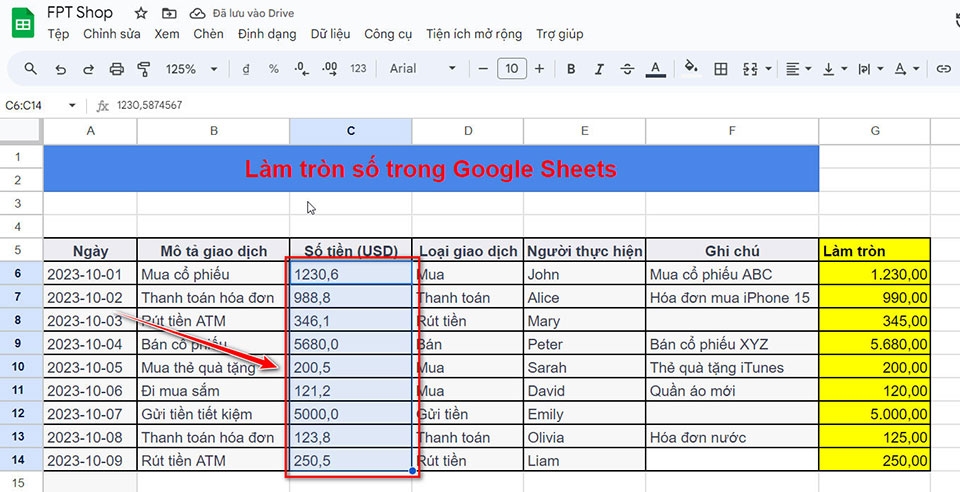Image resolution: width=960 pixels, height=492 pixels.
Task: Edit the font size field 10
Action: (512, 69)
